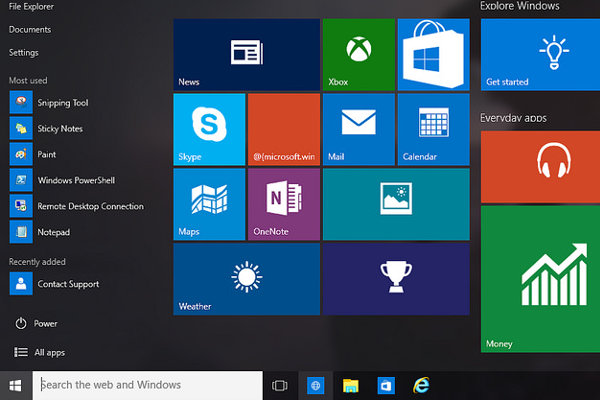Open Settings from the Start list
Image resolution: width=600 pixels, height=400 pixels.
[24, 52]
